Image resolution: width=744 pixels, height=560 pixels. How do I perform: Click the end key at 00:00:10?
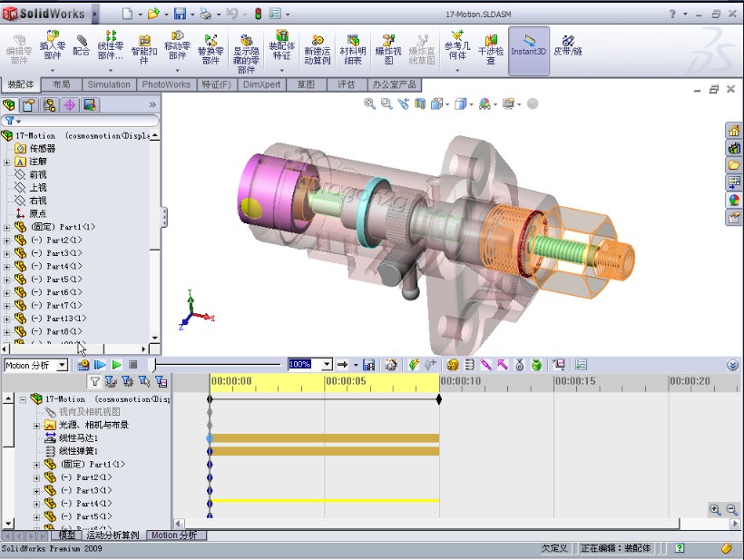pyautogui.click(x=439, y=399)
